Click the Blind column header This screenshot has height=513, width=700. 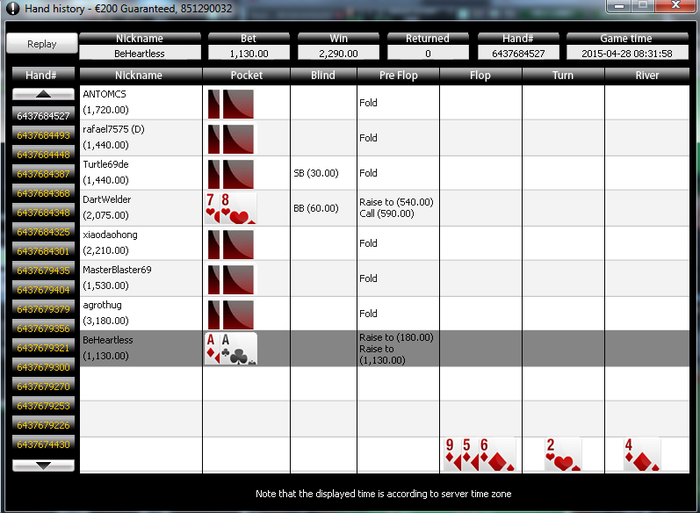(323, 75)
